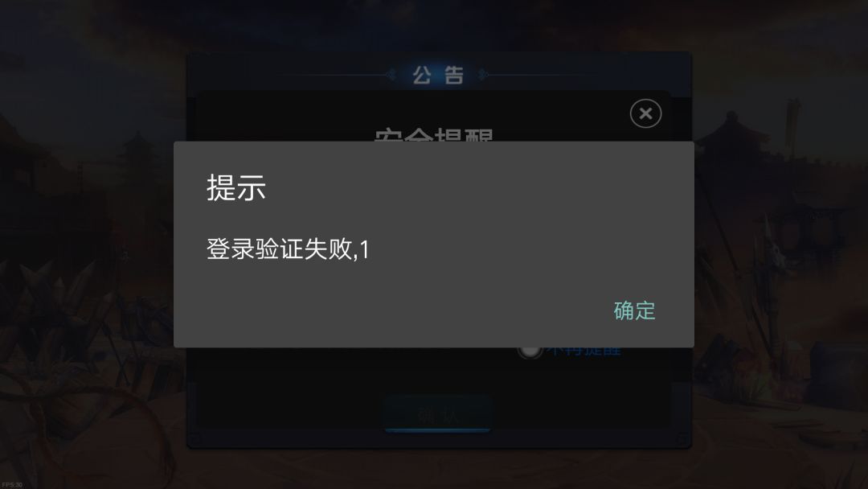
Task: Click the blue underline beneath 确认
Action: coord(437,429)
